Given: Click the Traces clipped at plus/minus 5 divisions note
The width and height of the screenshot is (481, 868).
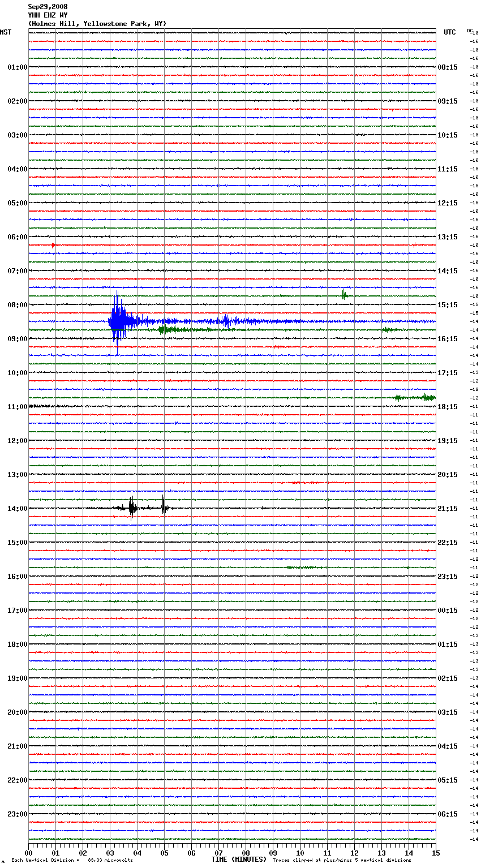Looking at the screenshot, I should 342,861.
